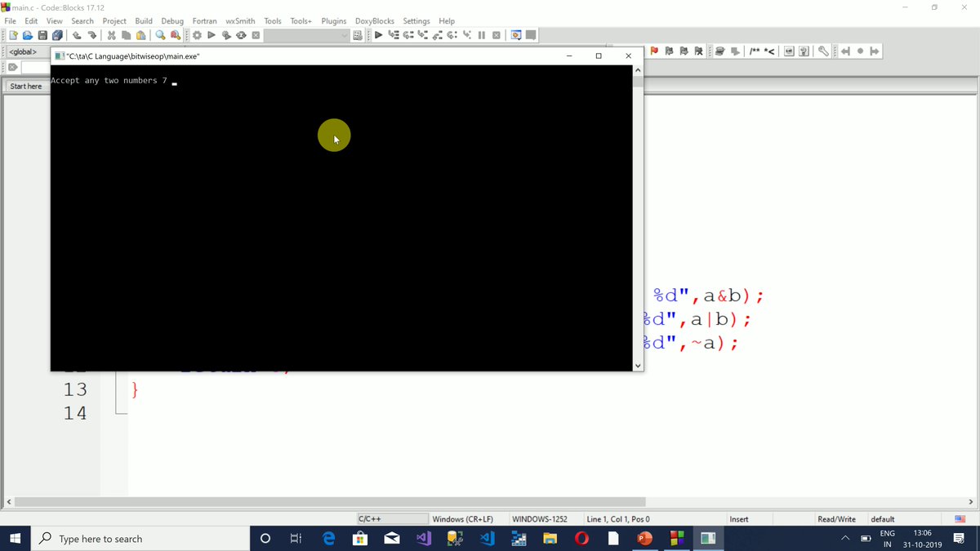The image size is (980, 551).
Task: Open PowerPoint from the taskbar
Action: click(644, 539)
